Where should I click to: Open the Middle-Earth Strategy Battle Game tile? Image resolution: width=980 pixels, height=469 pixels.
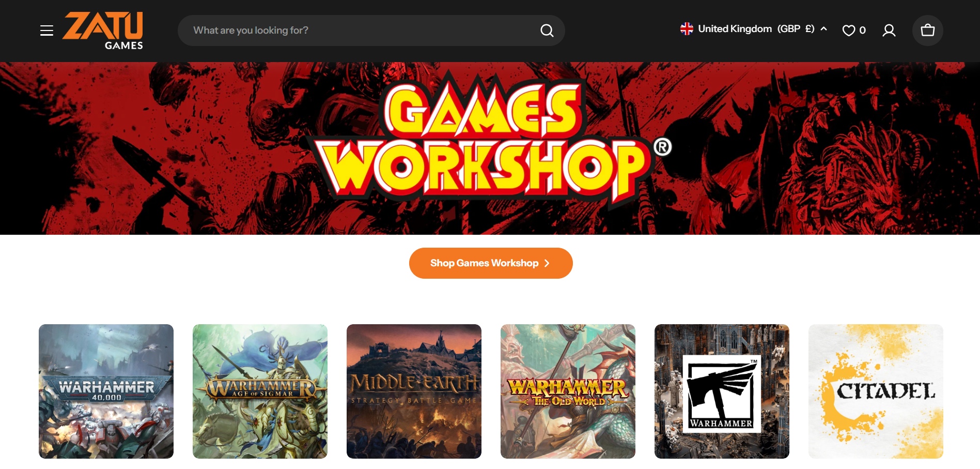coord(414,391)
